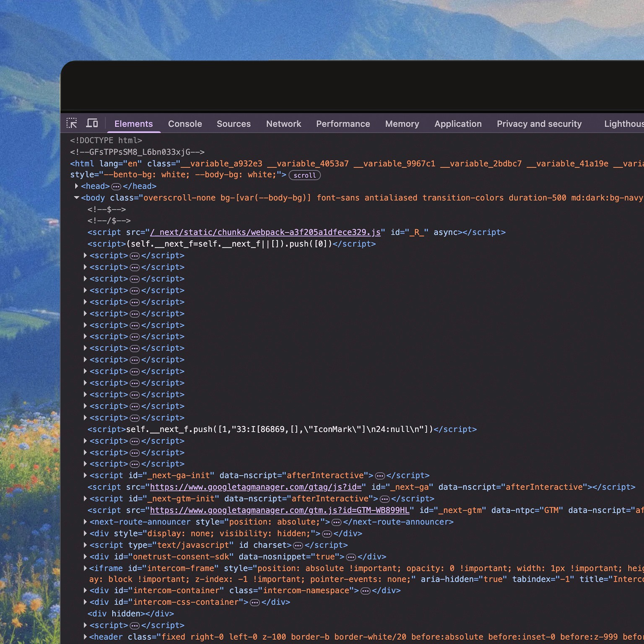This screenshot has width=644, height=644.
Task: Switch to the Memory tab
Action: pos(402,124)
